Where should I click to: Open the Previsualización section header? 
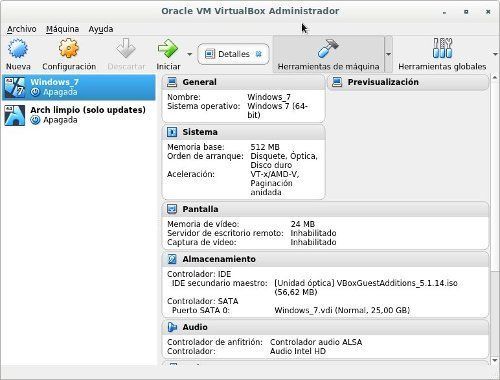pos(408,82)
